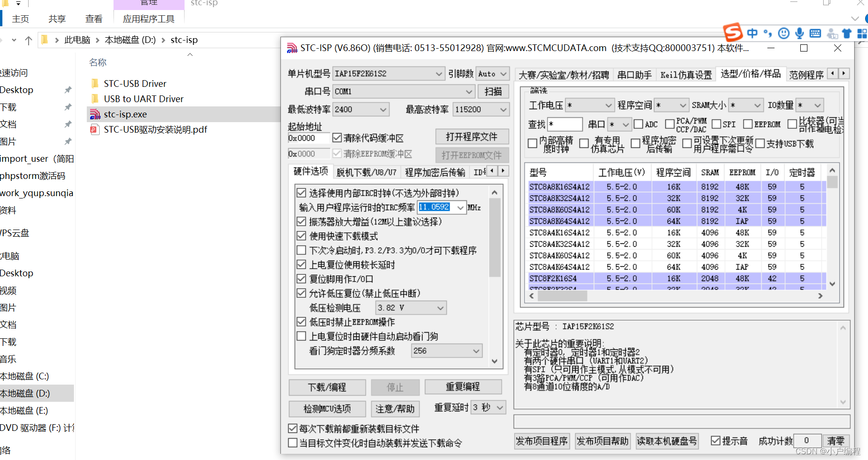Launch stc-isp.exe from the file list
The width and height of the screenshot is (868, 460).
125,114
